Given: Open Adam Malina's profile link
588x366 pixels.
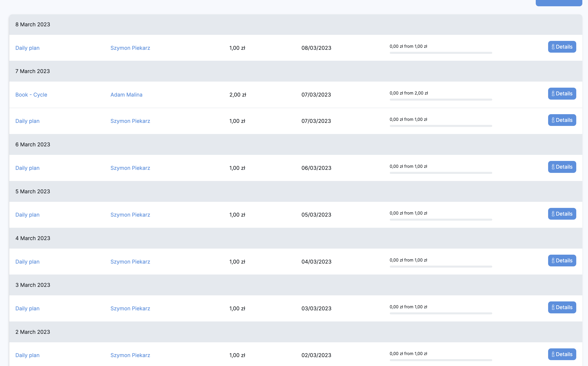Looking at the screenshot, I should (126, 95).
